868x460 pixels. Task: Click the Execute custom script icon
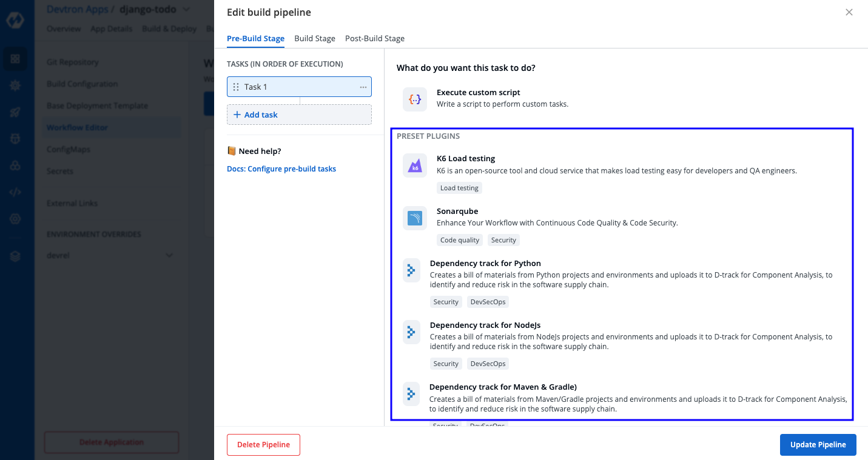tap(415, 99)
